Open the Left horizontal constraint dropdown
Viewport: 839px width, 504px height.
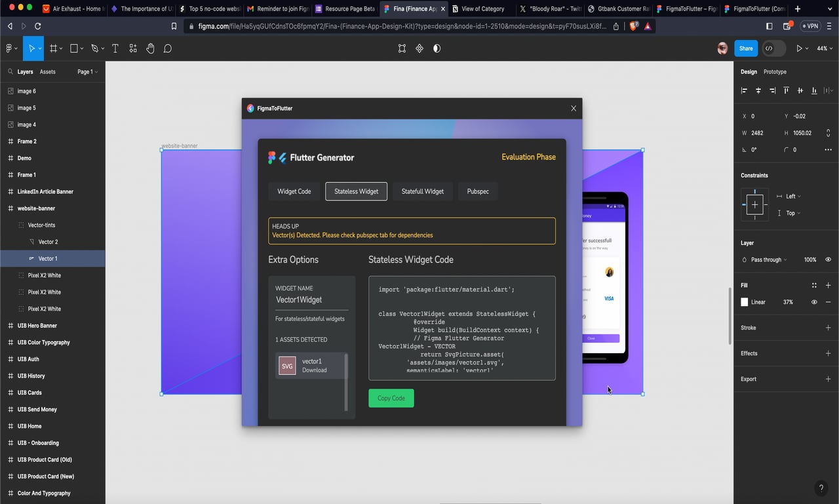click(792, 196)
